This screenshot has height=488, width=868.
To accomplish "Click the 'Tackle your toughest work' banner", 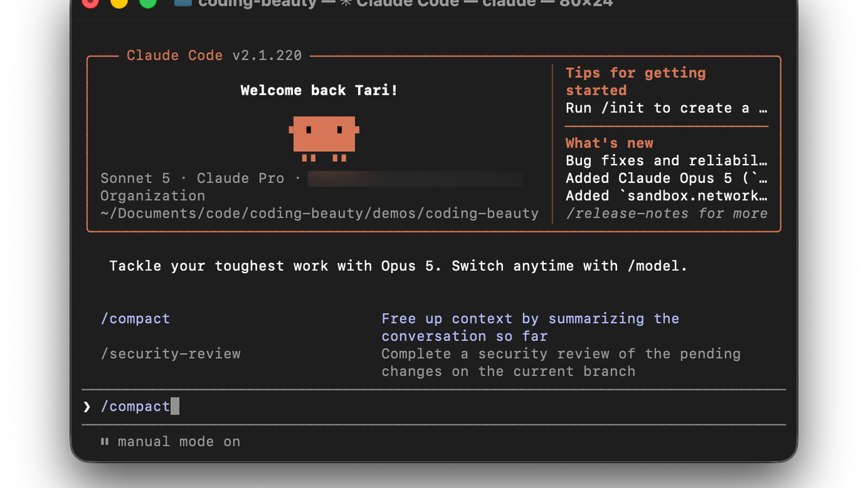I will pyautogui.click(x=399, y=266).
